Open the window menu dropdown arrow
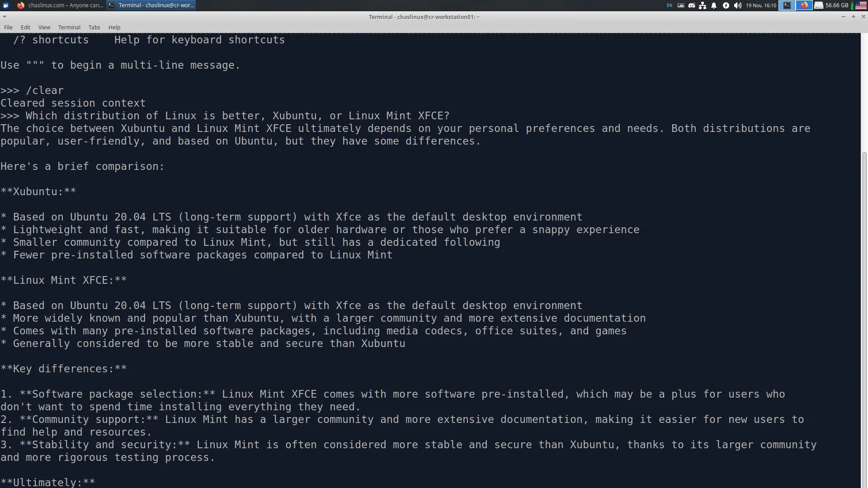The width and height of the screenshot is (868, 488). coord(5,17)
